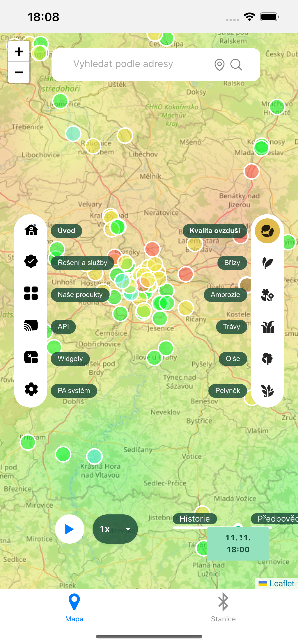
Task: Choose the Pelyněk label
Action: pos(228,391)
